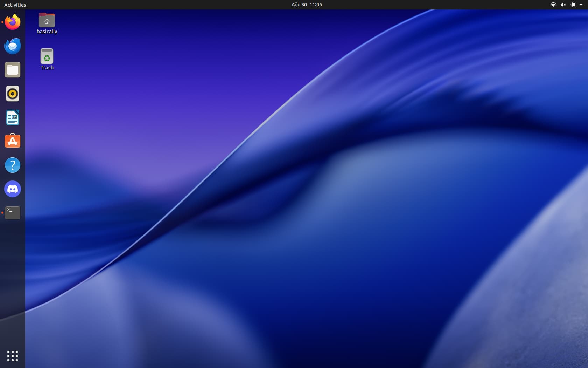Launch Firefox from the dock
Viewport: 588px width, 368px height.
pos(13,22)
